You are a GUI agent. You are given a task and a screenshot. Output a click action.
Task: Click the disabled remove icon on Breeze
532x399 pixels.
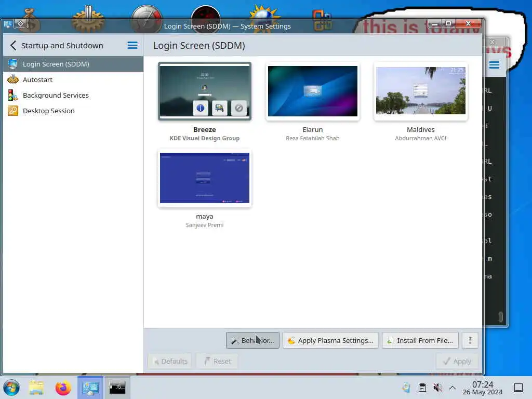point(239,108)
